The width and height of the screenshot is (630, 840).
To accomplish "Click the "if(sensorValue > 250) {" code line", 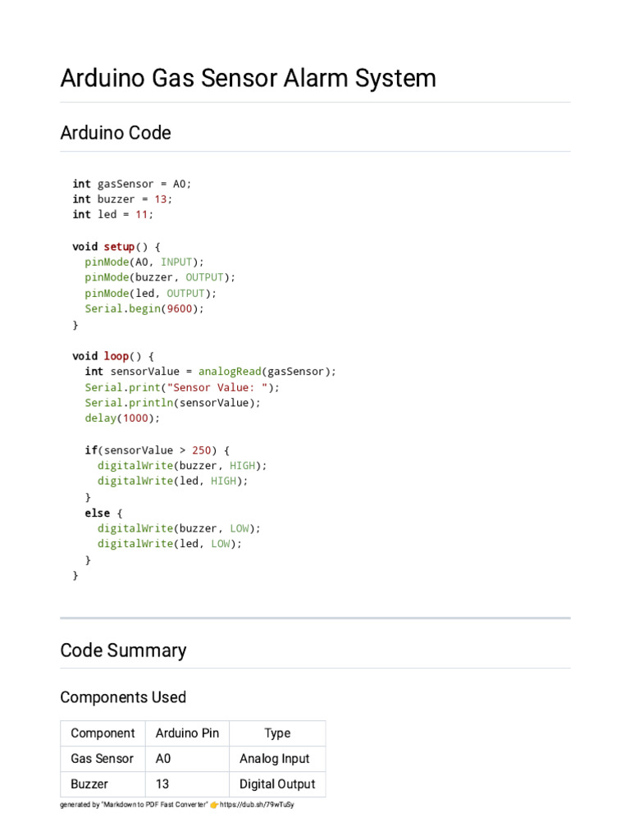I will click(157, 450).
